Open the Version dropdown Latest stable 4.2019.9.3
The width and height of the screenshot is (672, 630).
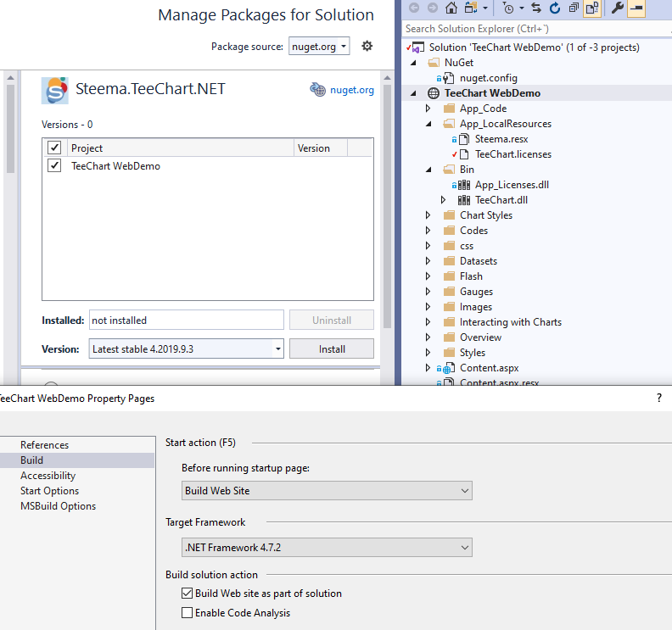pos(187,349)
